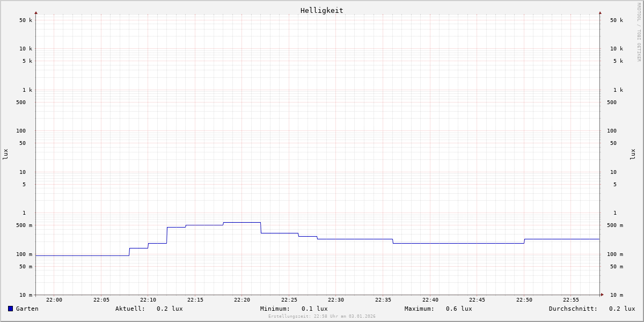
Task: Select the Garten legend label
Action: pos(27,309)
